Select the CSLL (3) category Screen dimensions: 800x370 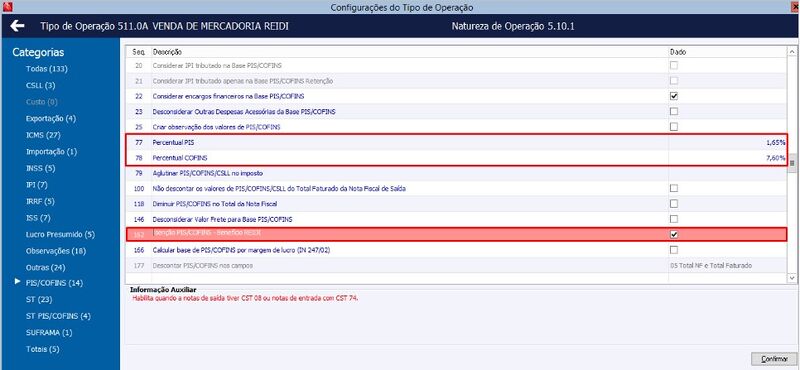tap(41, 85)
